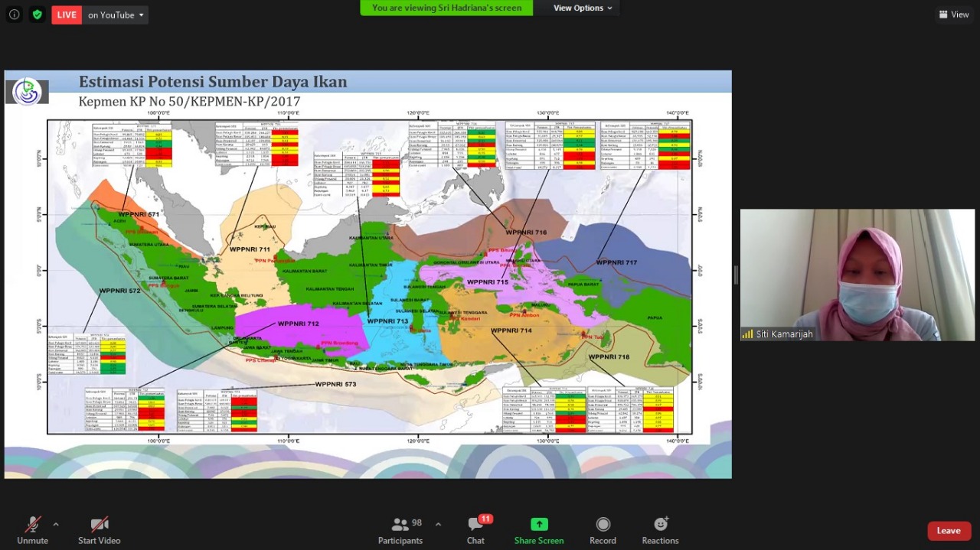Open the on YouTube live dropdown

coord(116,15)
